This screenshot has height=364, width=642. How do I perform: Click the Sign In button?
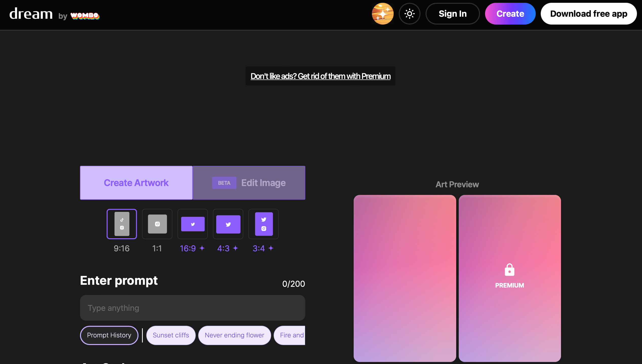[452, 14]
